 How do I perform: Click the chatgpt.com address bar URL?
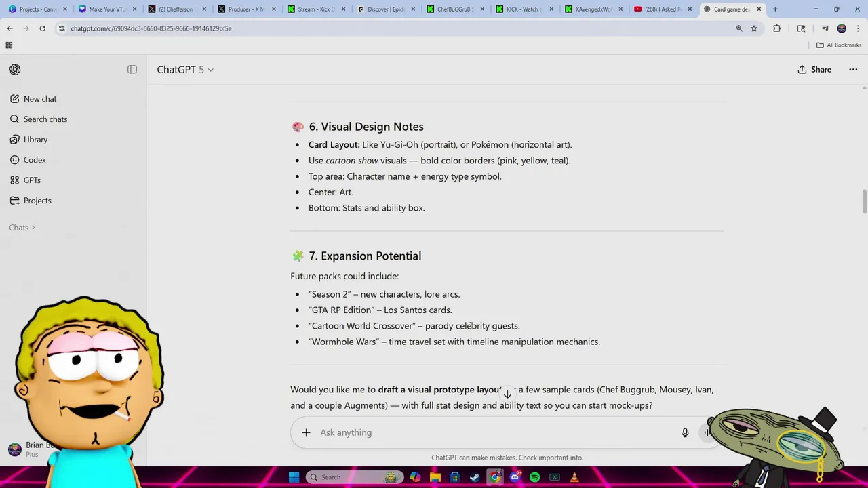[x=151, y=28]
